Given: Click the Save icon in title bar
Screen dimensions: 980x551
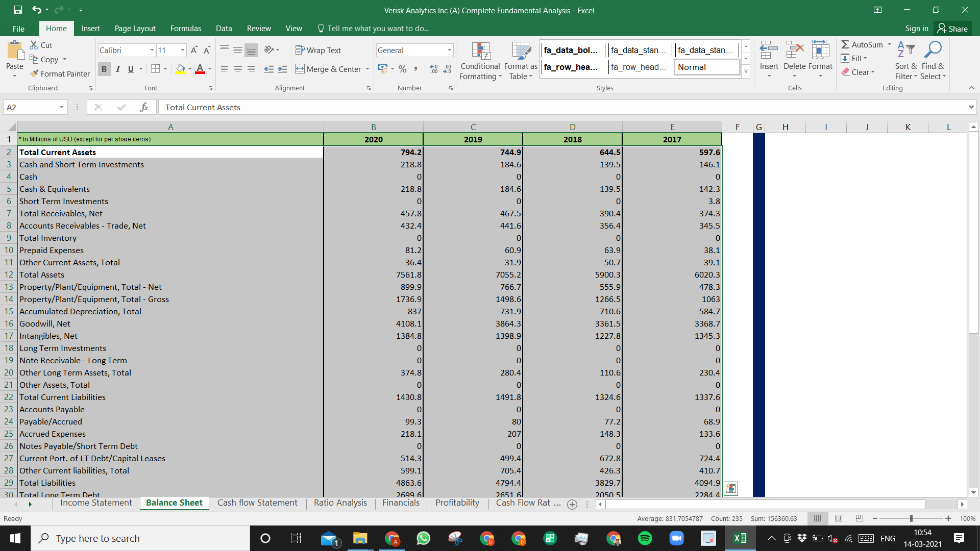Looking at the screenshot, I should coord(18,10).
